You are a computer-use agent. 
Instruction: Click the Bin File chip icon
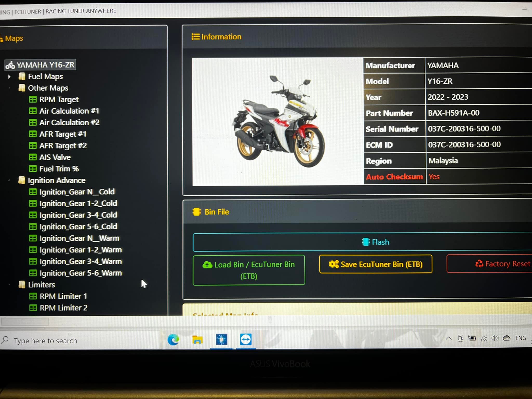[x=197, y=212]
